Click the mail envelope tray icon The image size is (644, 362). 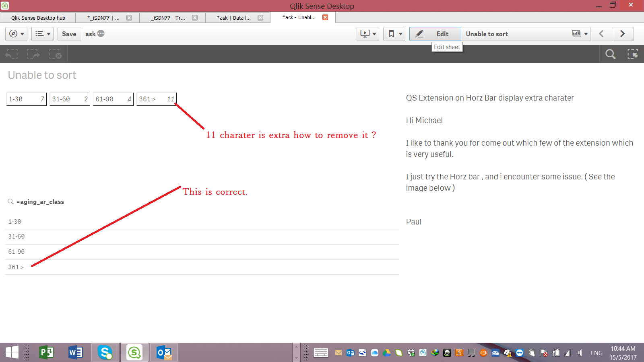click(x=339, y=353)
